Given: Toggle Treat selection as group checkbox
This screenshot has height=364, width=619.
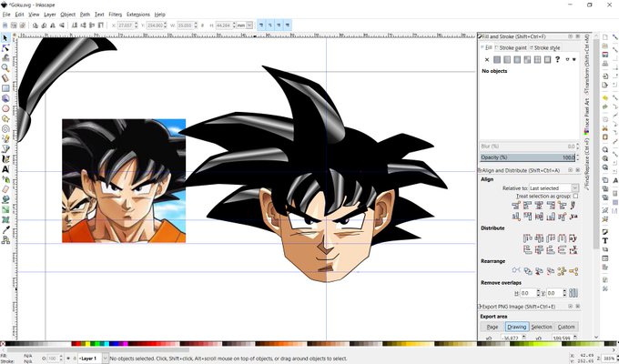Looking at the screenshot, I should pos(575,196).
